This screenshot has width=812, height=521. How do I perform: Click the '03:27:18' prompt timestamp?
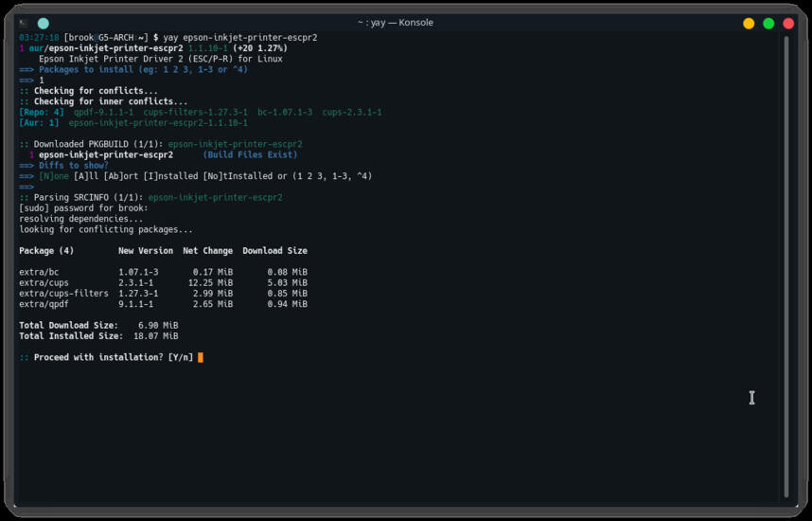point(39,37)
